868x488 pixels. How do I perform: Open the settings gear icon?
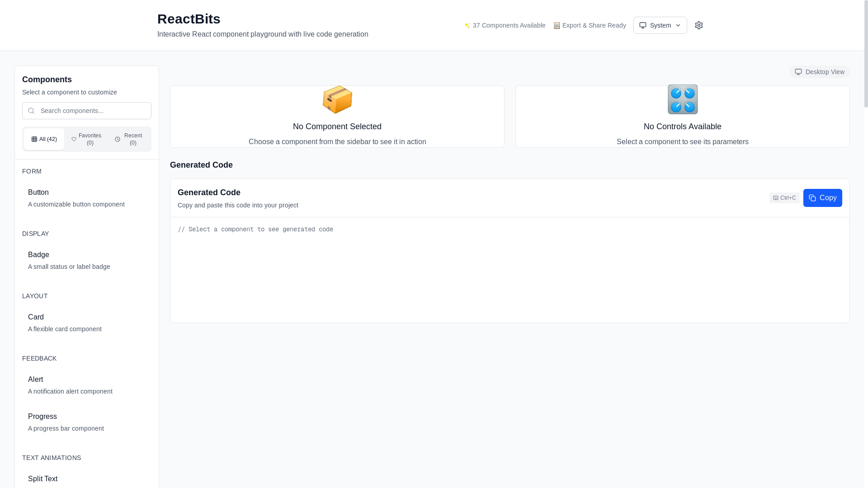pos(698,25)
